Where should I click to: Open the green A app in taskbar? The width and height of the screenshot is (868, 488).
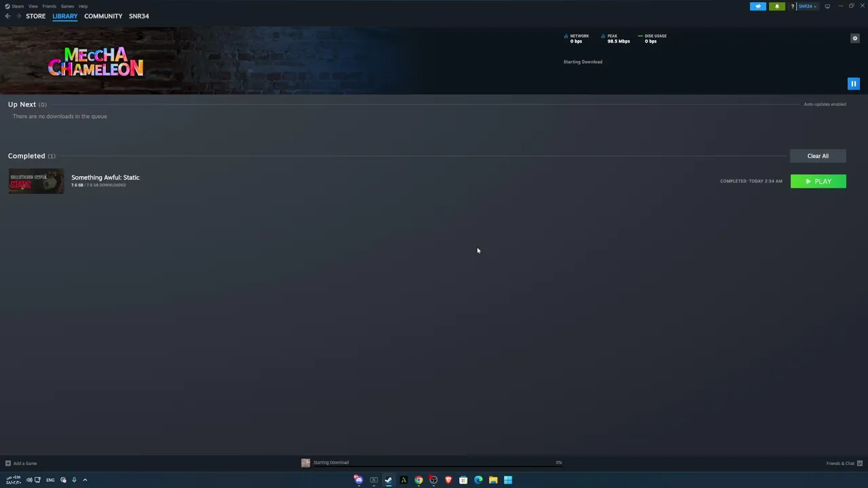403,480
